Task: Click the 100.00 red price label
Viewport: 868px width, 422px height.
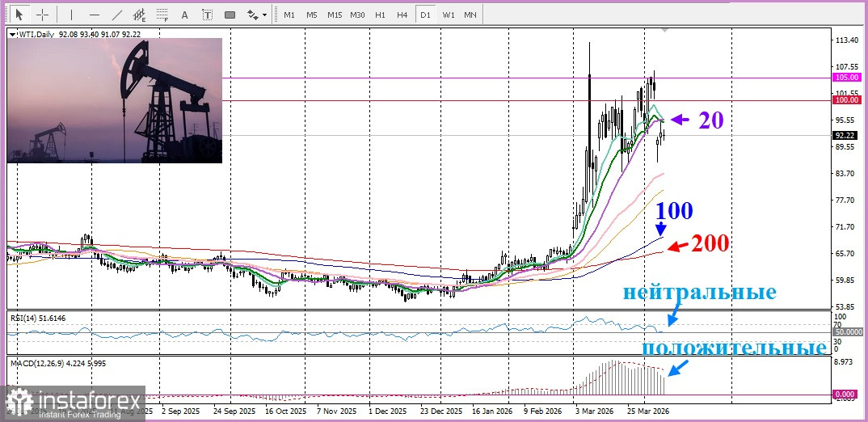Action: point(847,100)
